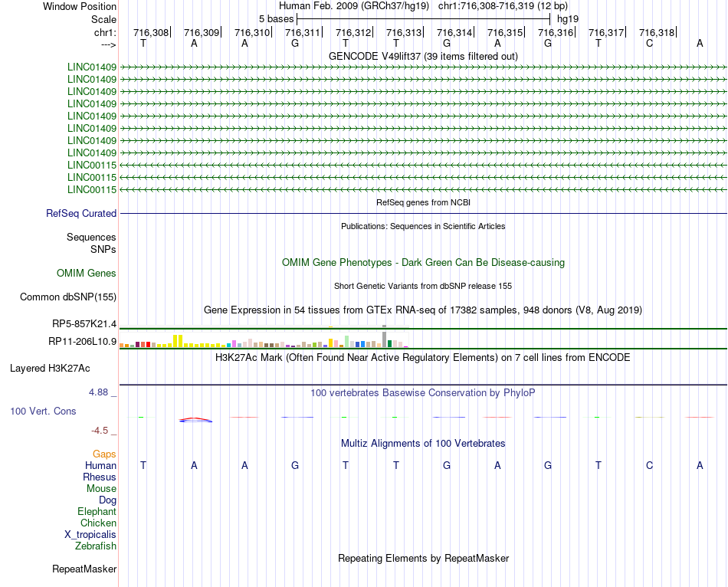Click the 5 bases scale bar text
This screenshot has width=728, height=587.
coord(276,19)
